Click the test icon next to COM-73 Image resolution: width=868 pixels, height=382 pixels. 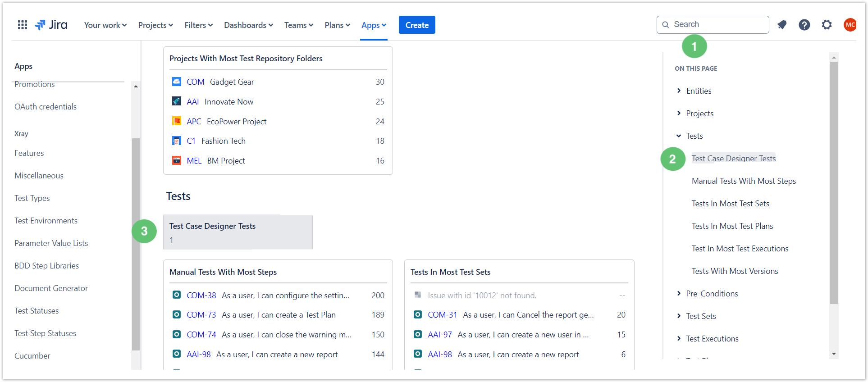(x=177, y=314)
